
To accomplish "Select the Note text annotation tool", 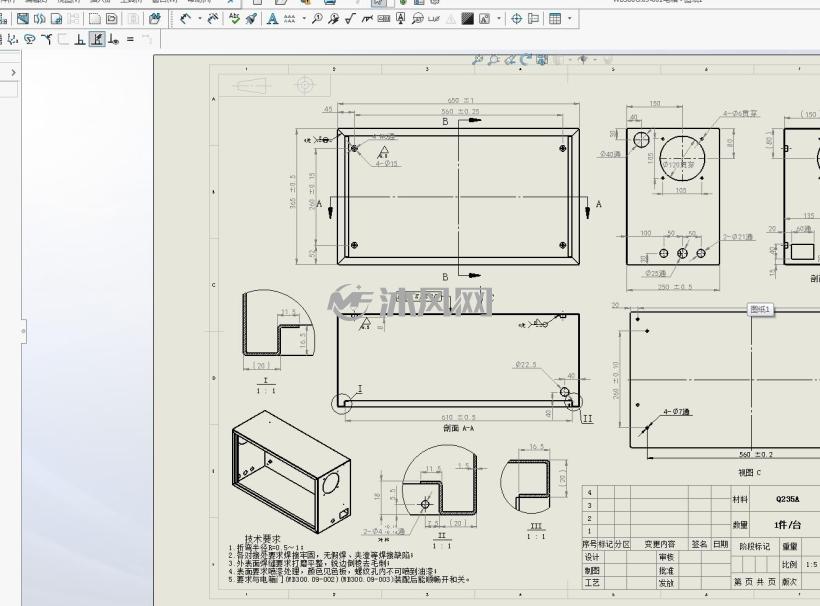I will tap(272, 19).
